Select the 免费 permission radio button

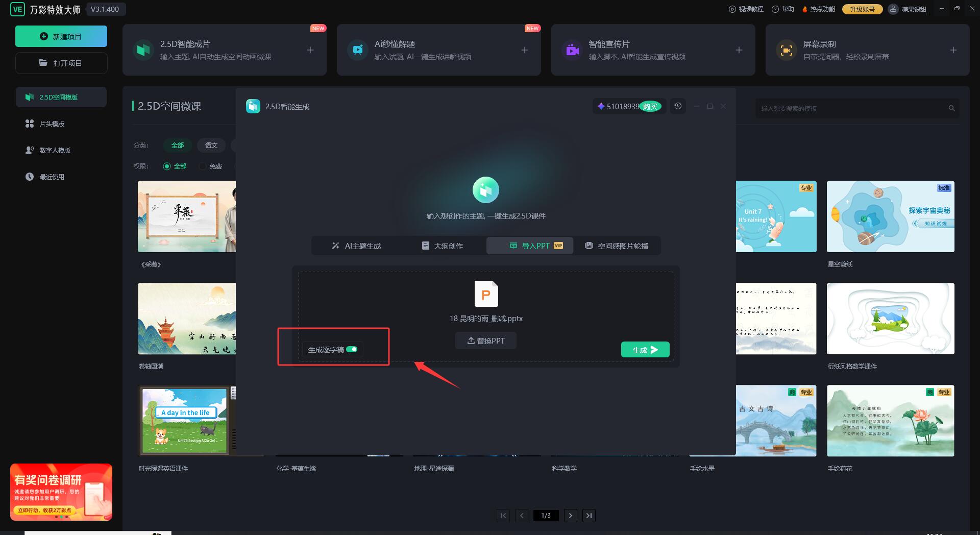pyautogui.click(x=203, y=166)
